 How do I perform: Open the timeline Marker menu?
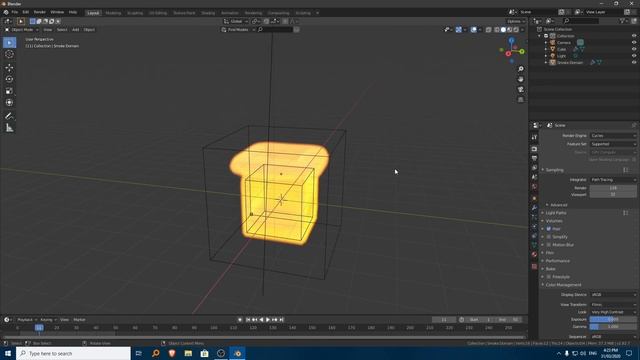point(79,320)
